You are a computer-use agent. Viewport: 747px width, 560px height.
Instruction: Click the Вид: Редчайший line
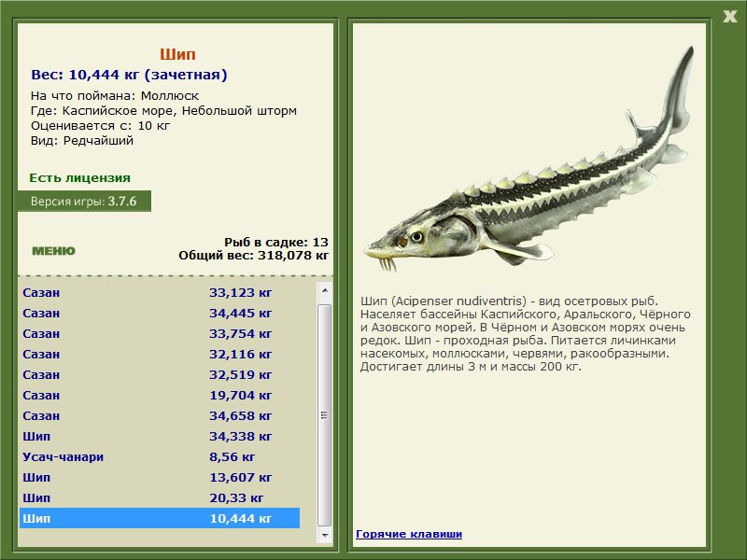pyautogui.click(x=82, y=141)
